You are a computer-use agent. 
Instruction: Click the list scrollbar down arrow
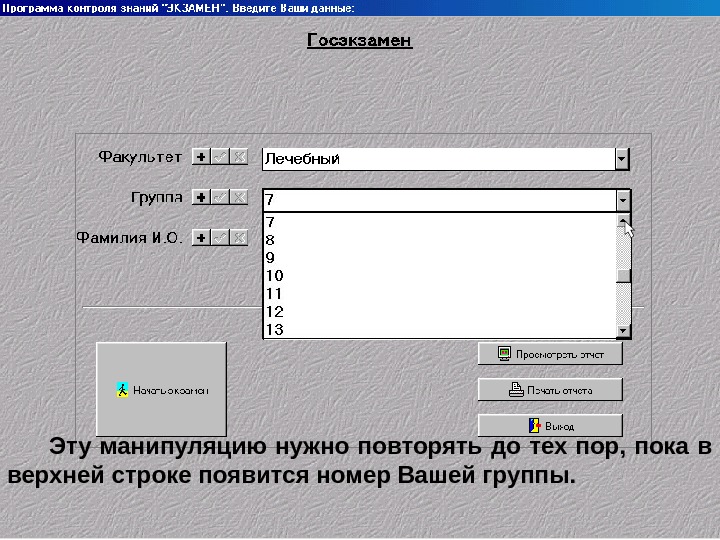point(623,331)
